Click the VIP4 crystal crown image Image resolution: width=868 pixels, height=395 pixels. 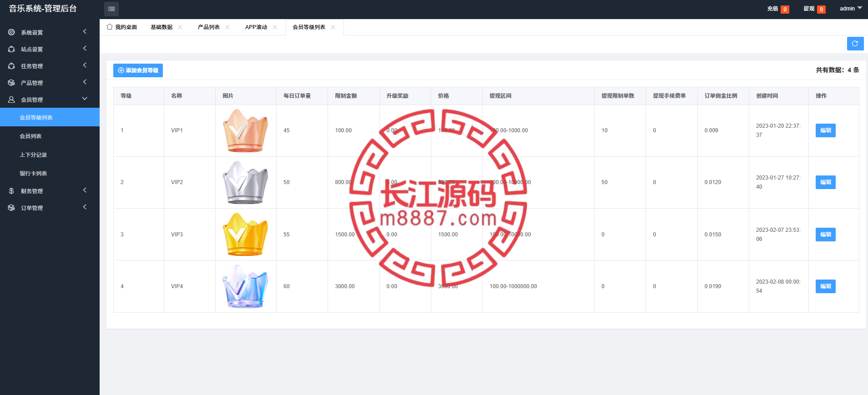tap(246, 286)
